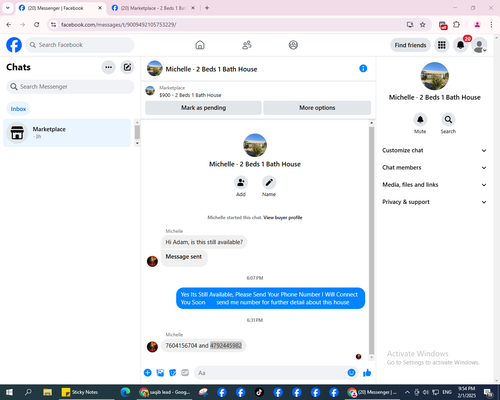Open more actions plus icon in composer
Viewport: 500px width, 400px height.
(x=148, y=373)
